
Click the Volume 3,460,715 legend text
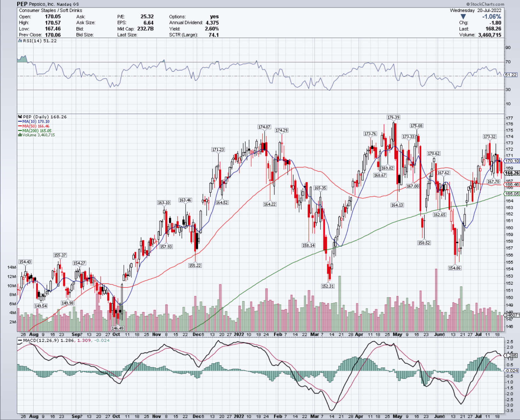pyautogui.click(x=38, y=135)
